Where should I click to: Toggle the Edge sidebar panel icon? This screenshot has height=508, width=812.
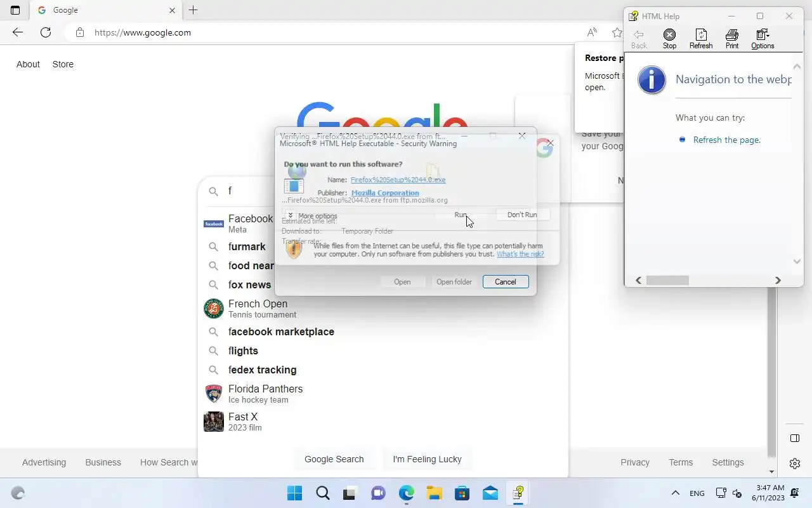pyautogui.click(x=795, y=438)
